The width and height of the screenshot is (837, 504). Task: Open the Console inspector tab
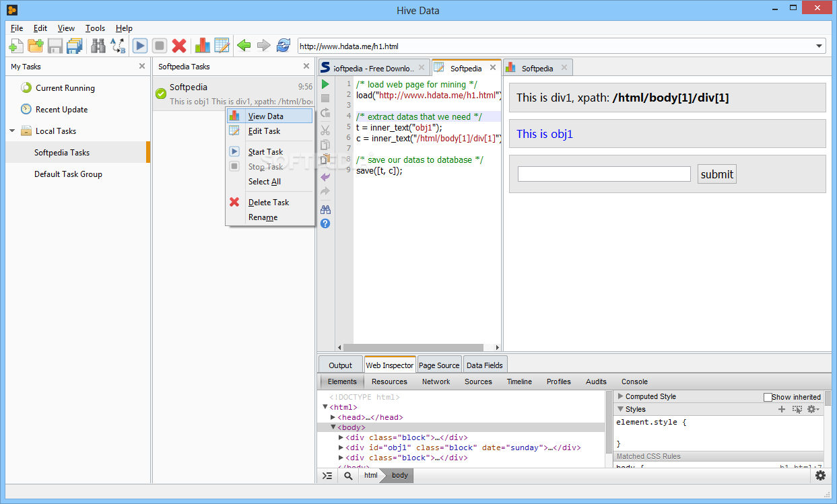[634, 382]
